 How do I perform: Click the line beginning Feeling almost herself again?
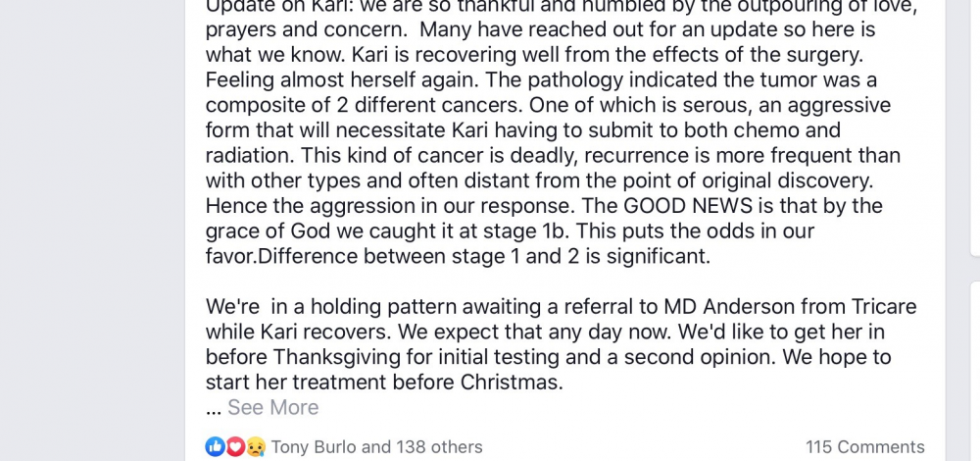click(541, 80)
